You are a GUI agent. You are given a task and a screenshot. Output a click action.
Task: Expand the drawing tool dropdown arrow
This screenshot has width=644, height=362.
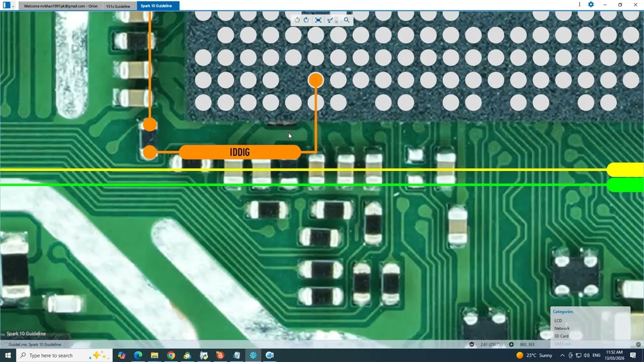(336, 21)
